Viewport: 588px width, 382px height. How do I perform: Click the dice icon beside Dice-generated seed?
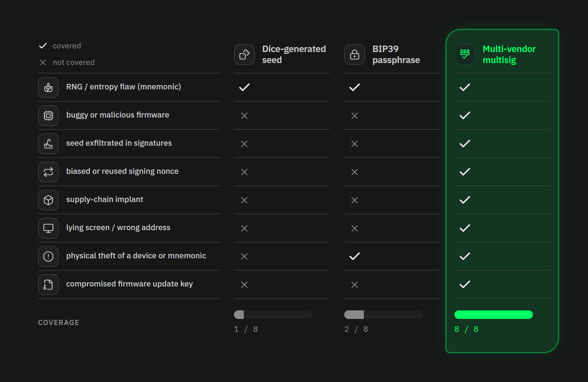pyautogui.click(x=244, y=54)
